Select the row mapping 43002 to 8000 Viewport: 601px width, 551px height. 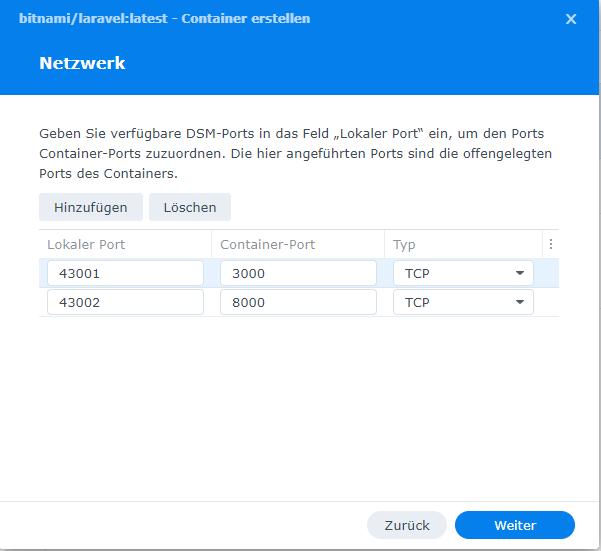(299, 302)
